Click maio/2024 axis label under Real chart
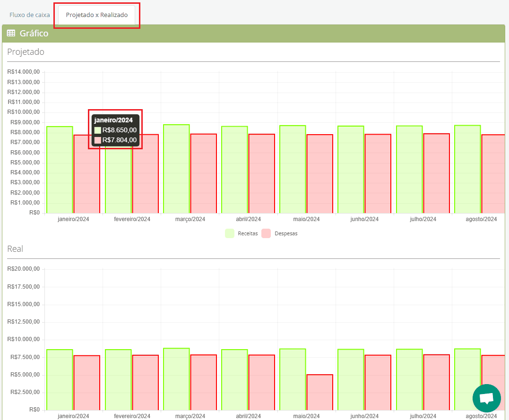The image size is (509, 420). [x=306, y=416]
